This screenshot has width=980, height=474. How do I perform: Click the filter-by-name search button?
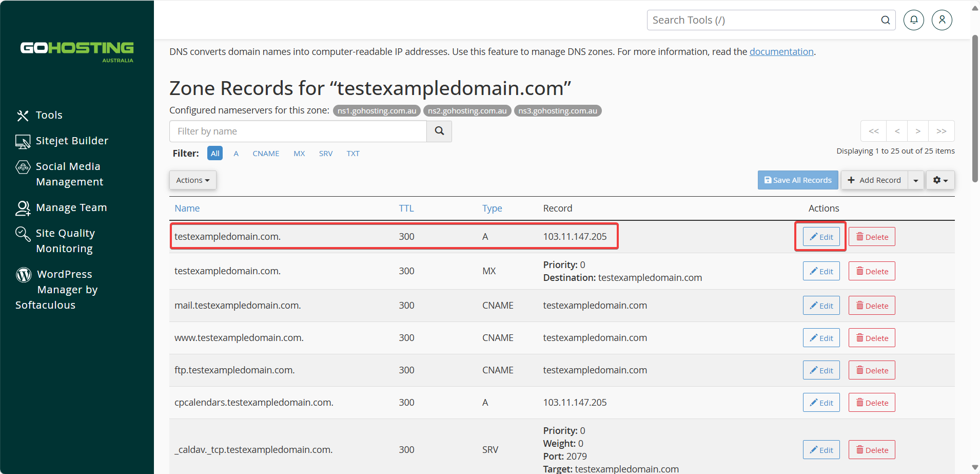click(439, 131)
